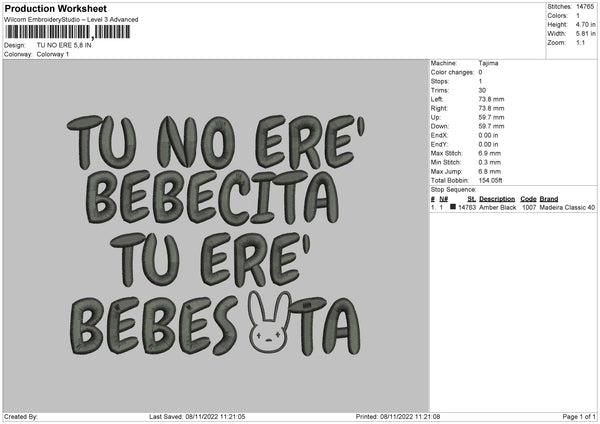Click the Last Saved timestamp in footer
Screen dimensions: 600x424
pyautogui.click(x=197, y=416)
